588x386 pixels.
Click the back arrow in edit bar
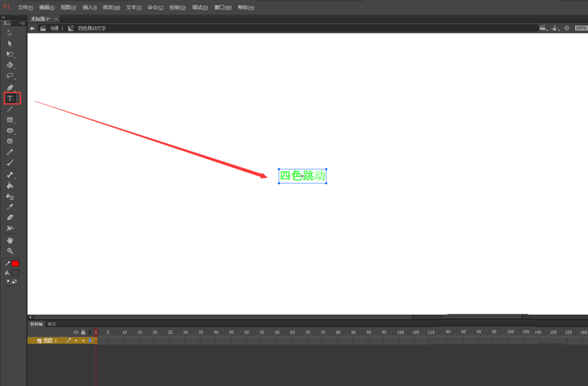pyautogui.click(x=32, y=28)
